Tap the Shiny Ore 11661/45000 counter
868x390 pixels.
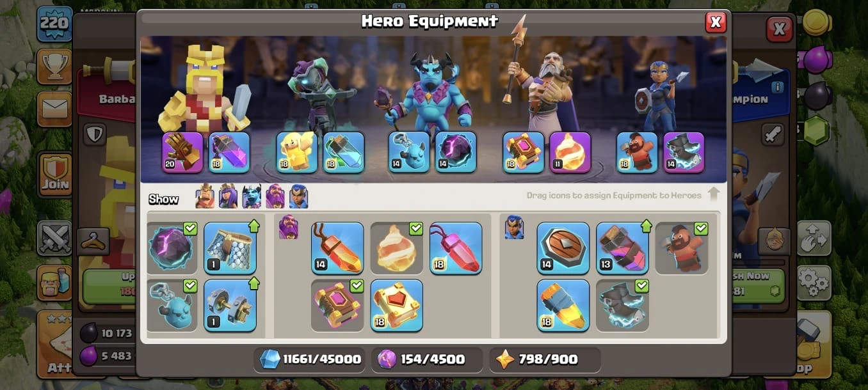311,359
